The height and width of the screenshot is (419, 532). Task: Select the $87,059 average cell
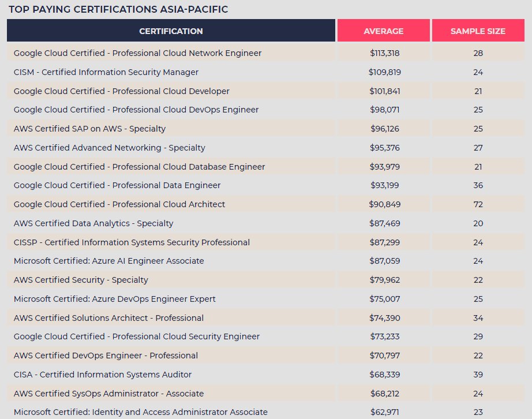pos(385,261)
